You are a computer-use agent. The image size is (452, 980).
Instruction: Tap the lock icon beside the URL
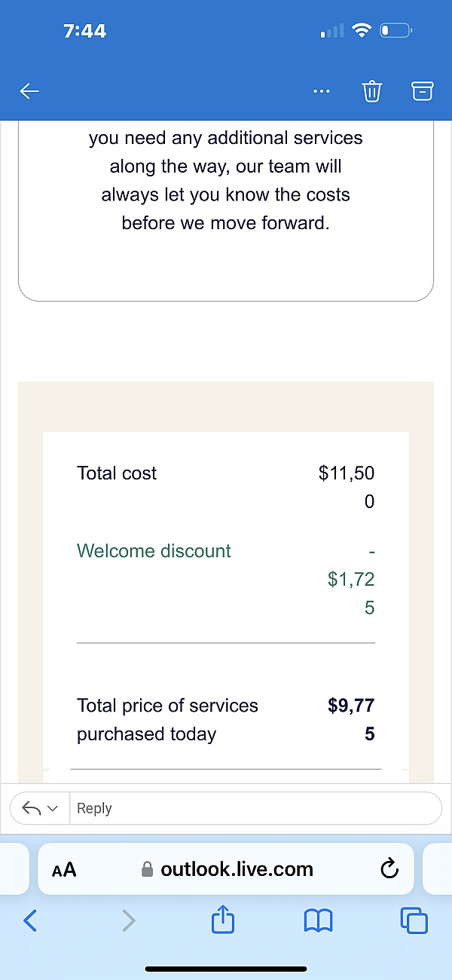coord(148,869)
